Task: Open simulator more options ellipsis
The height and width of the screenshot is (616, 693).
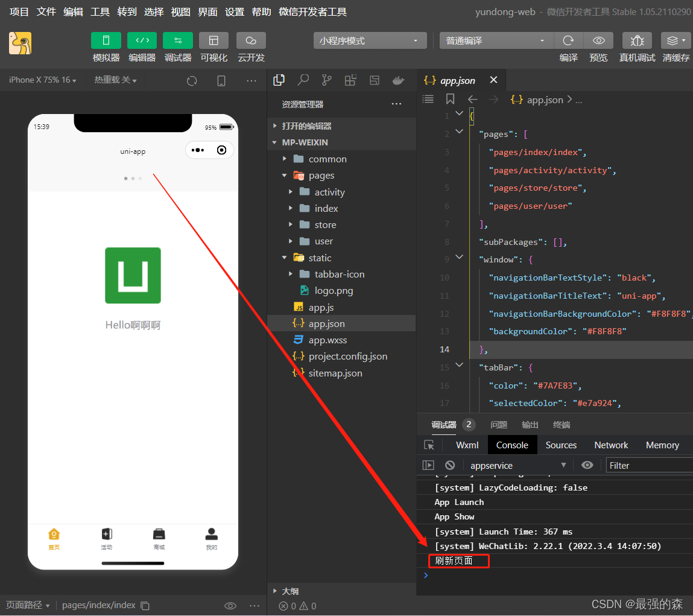Action: pyautogui.click(x=252, y=81)
